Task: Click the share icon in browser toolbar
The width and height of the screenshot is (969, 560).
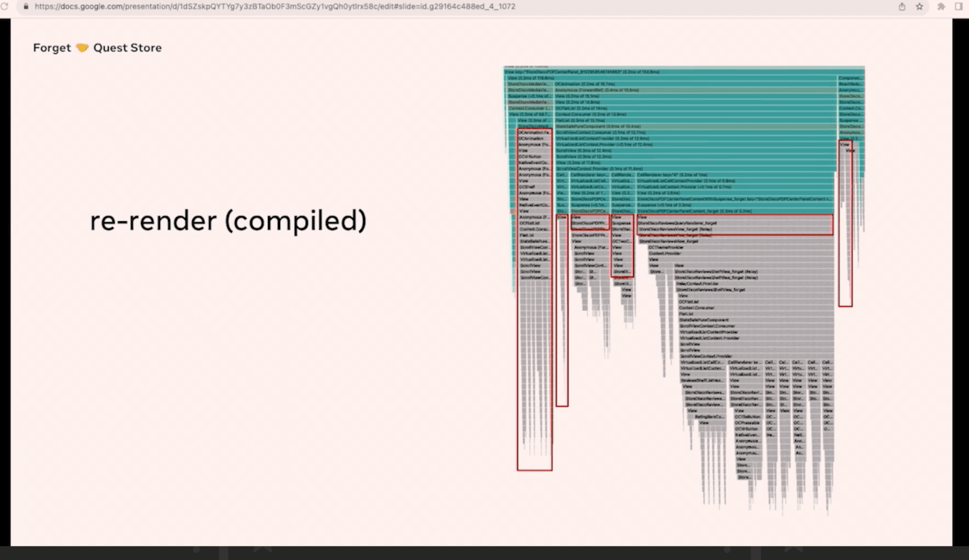Action: 903,6
